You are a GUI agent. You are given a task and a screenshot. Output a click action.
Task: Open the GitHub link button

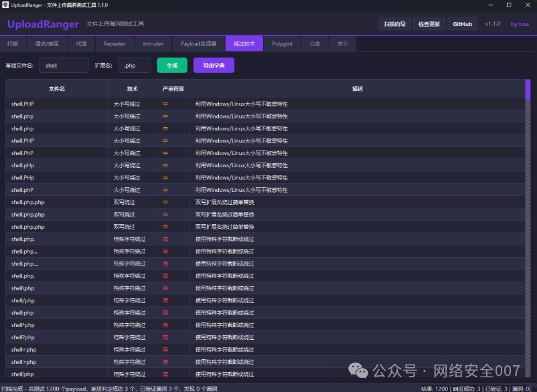click(x=462, y=24)
